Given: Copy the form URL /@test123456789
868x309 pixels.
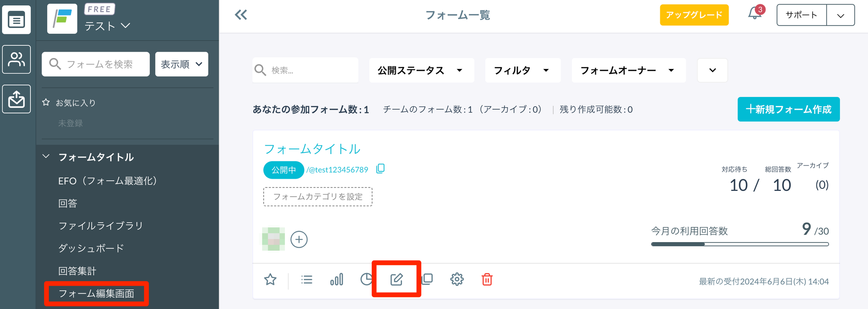Looking at the screenshot, I should pos(380,169).
